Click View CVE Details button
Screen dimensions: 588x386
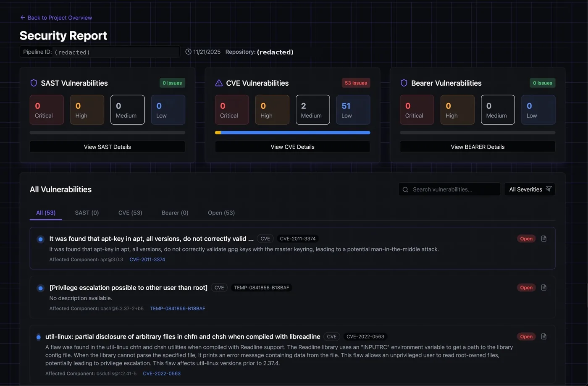[x=292, y=147]
